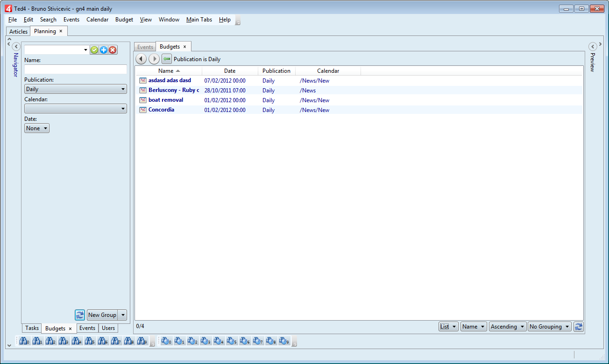Click the red X delete-search icon
The height and width of the screenshot is (364, 609).
tap(113, 50)
